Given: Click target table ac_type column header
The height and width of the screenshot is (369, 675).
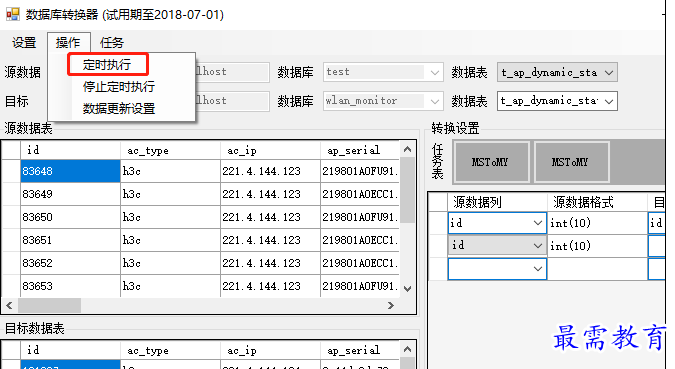Looking at the screenshot, I should click(170, 350).
